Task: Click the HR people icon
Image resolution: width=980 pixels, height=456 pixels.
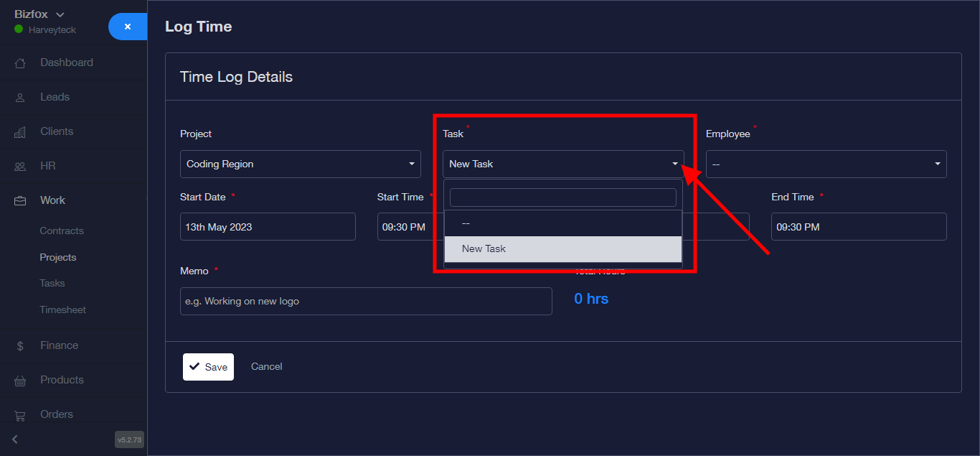Action: (20, 167)
